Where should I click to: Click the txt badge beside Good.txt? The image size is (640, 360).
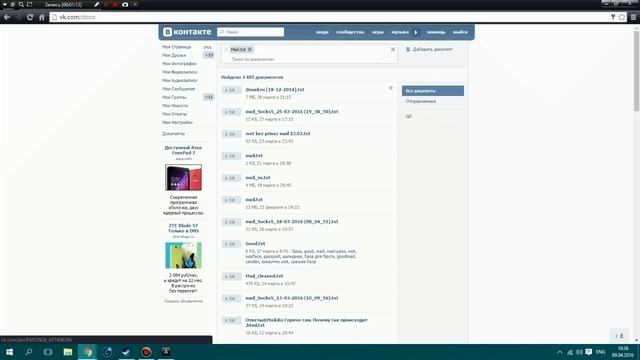[231, 244]
